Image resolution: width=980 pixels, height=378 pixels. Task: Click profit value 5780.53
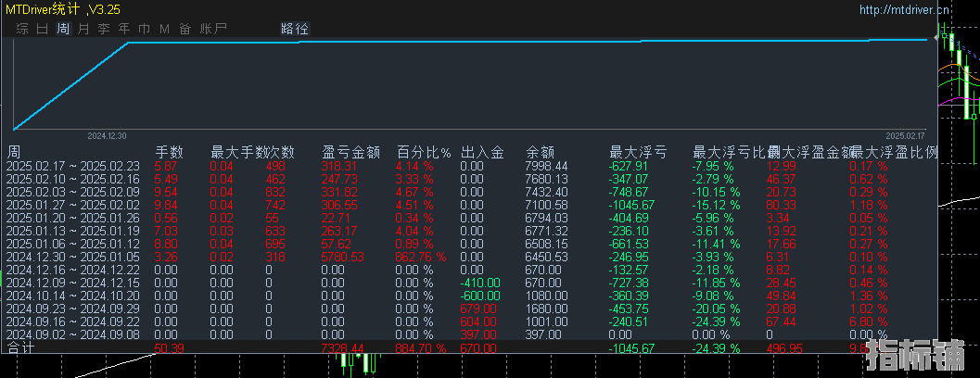343,257
